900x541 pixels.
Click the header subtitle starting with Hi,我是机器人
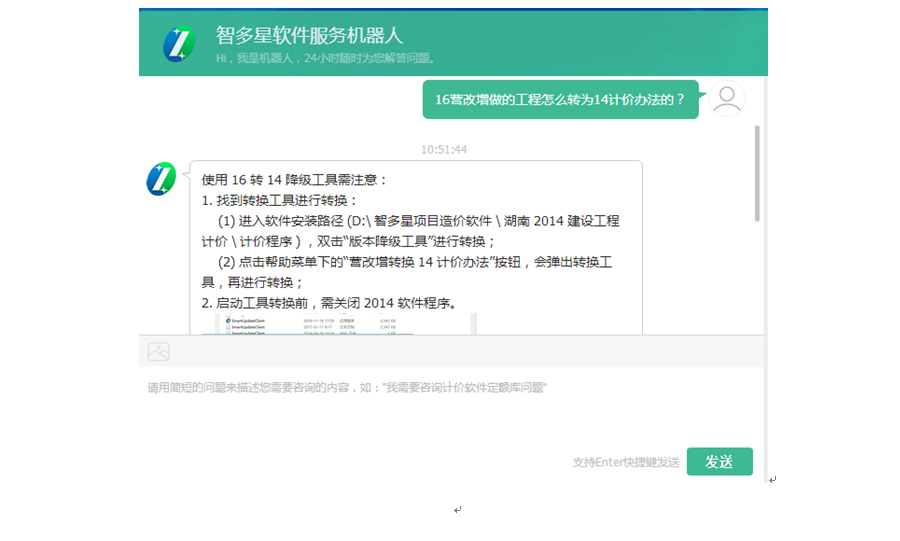coord(325,59)
